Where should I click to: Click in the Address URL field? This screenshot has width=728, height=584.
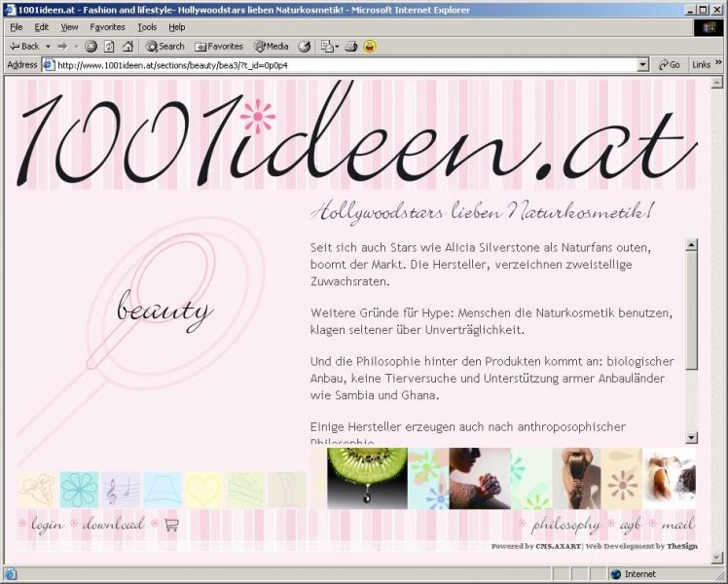341,65
